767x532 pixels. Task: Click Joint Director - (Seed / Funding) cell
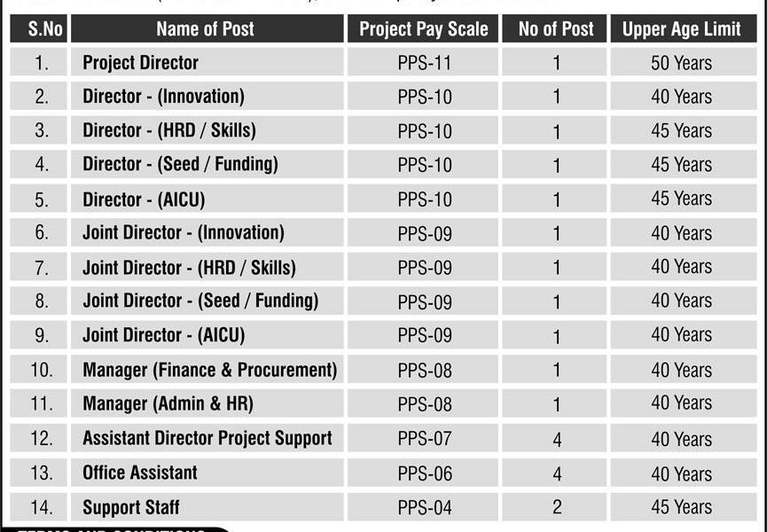[x=200, y=301]
